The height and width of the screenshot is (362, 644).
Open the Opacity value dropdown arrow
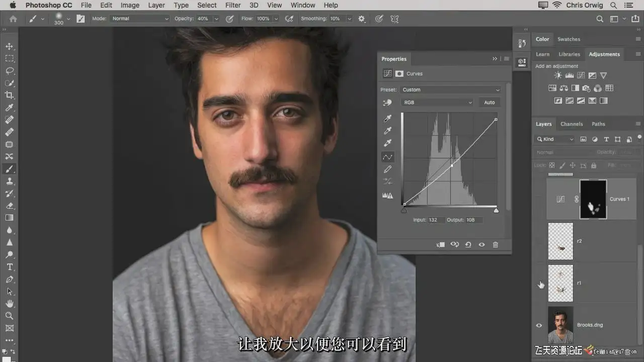[216, 19]
